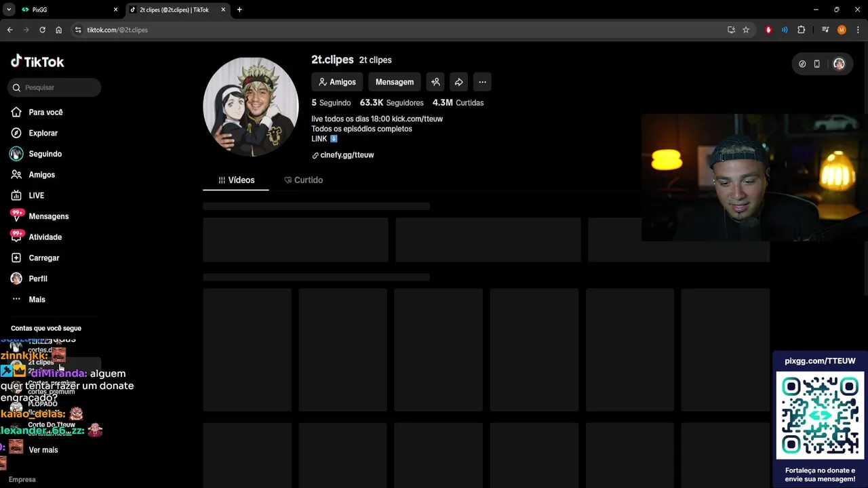
Task: Open the profile three-dots options menu
Action: [482, 82]
